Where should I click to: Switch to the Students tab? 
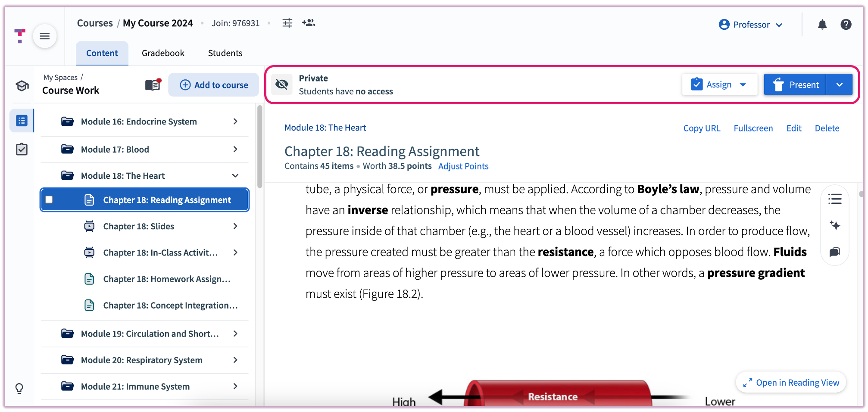225,53
